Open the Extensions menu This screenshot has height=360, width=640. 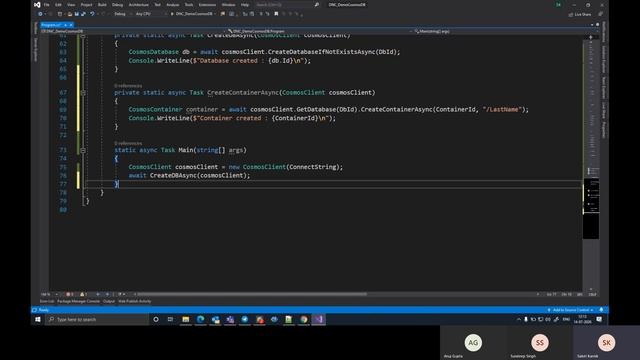[x=207, y=5]
